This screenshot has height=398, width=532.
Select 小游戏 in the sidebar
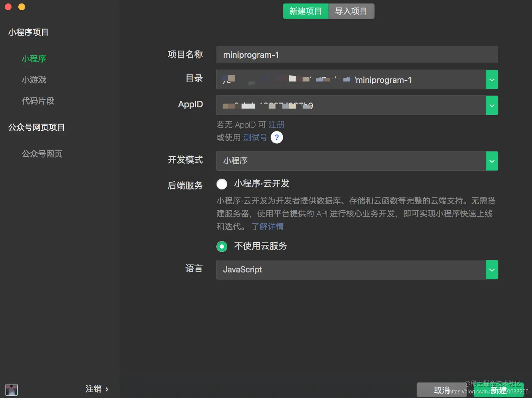coord(34,80)
